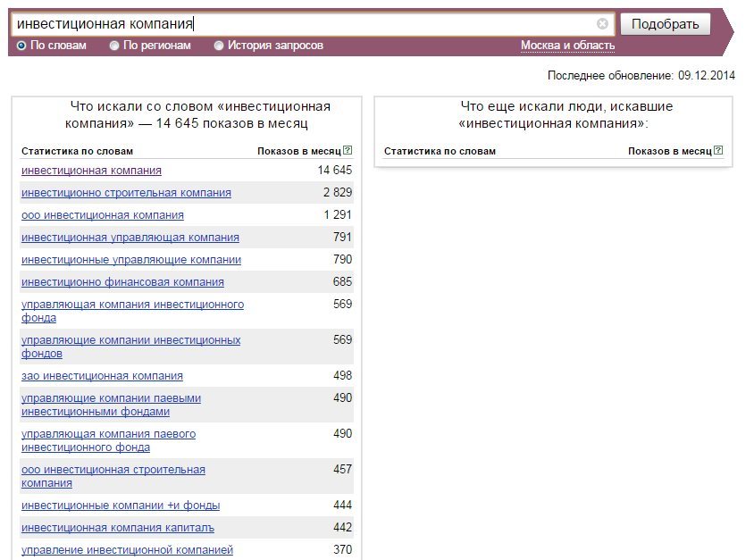This screenshot has height=560, width=754.
Task: Open "инвестиционно финансовая компания" link
Action: (122, 282)
